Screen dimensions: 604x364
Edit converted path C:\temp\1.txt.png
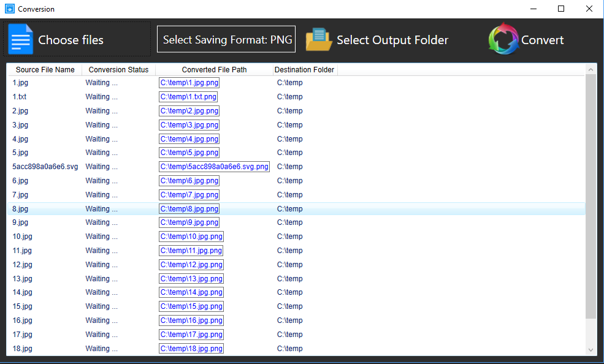coord(188,97)
